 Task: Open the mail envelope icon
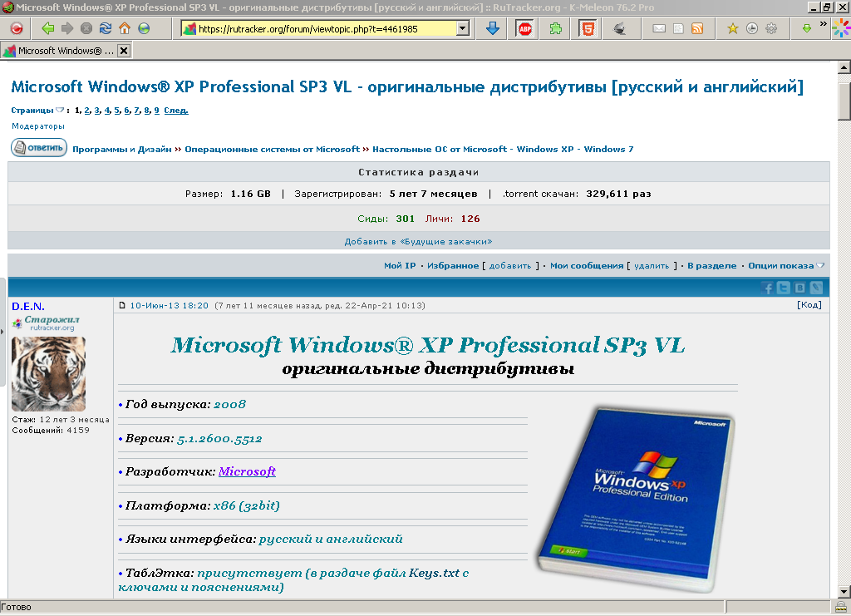click(x=659, y=28)
